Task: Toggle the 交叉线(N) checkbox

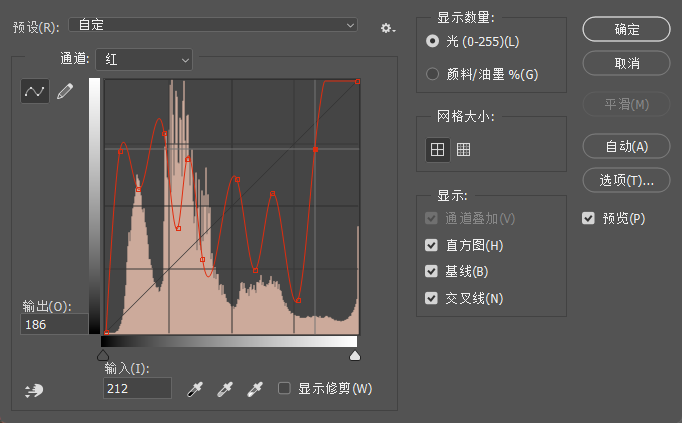Action: pyautogui.click(x=431, y=298)
